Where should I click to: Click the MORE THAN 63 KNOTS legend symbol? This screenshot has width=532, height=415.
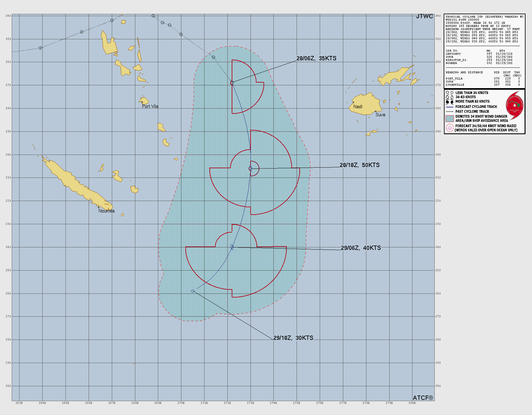450,101
